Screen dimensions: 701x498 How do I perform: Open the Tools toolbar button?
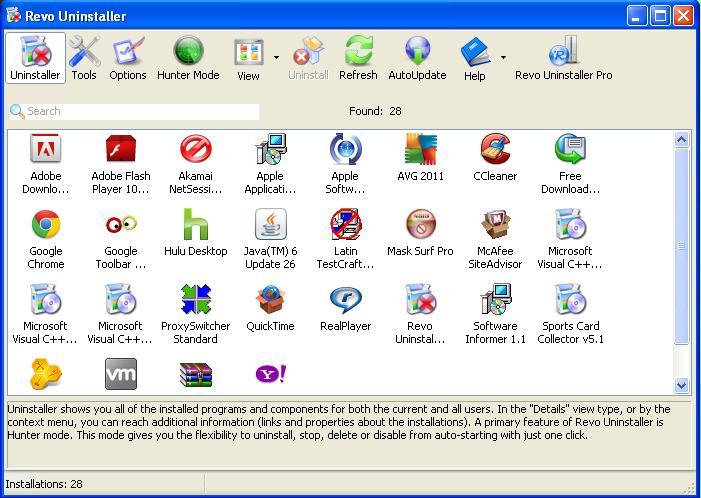[x=84, y=58]
